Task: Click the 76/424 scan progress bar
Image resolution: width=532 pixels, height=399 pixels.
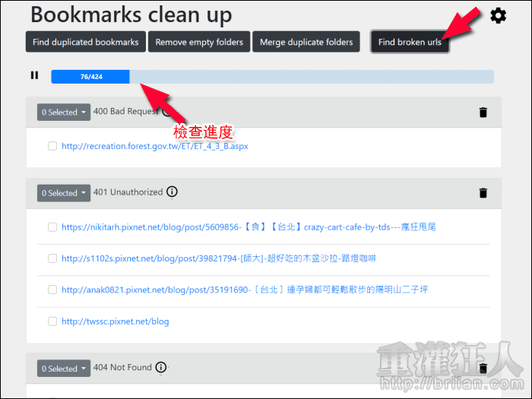Action: [x=272, y=77]
